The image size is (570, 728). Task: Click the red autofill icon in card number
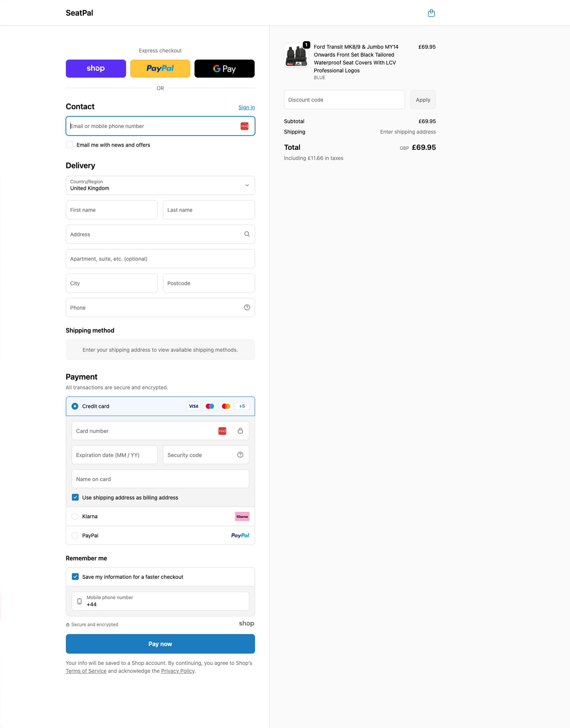pos(222,431)
